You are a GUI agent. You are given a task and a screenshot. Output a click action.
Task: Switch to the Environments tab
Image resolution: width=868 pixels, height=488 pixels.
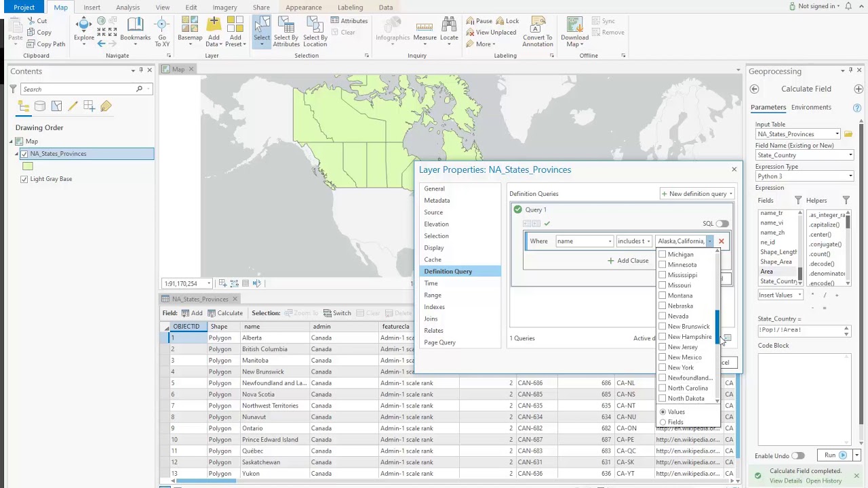pos(811,107)
